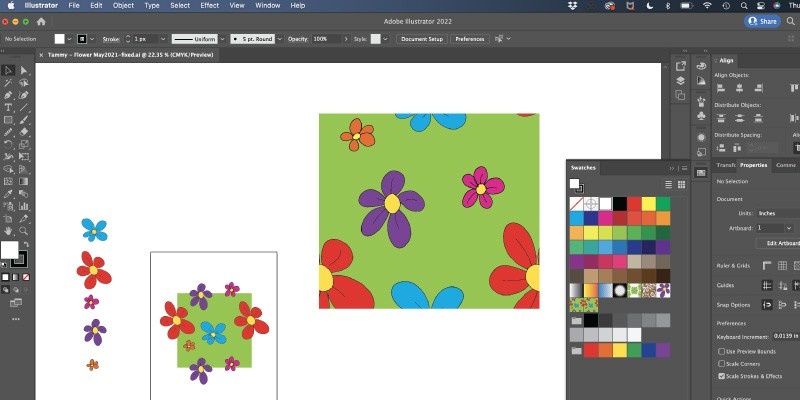Pick the black swatch in Swatches panel
Screen dimensions: 800x400
click(x=620, y=203)
